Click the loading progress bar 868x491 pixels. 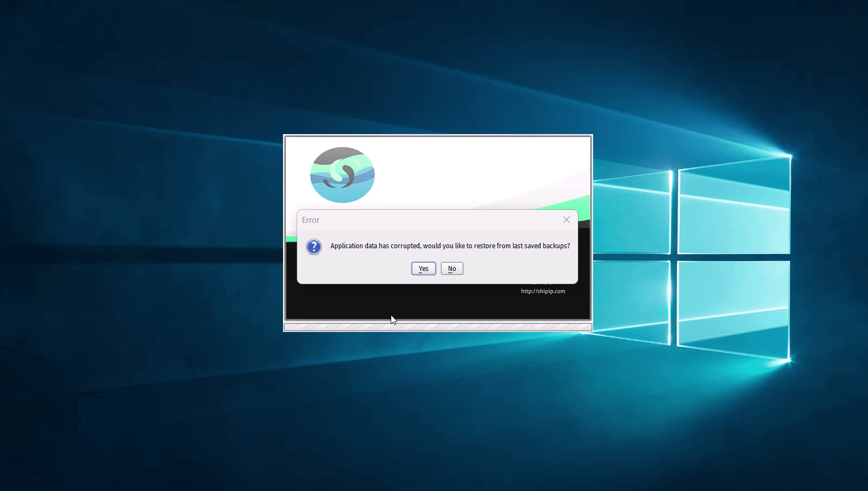pyautogui.click(x=438, y=327)
